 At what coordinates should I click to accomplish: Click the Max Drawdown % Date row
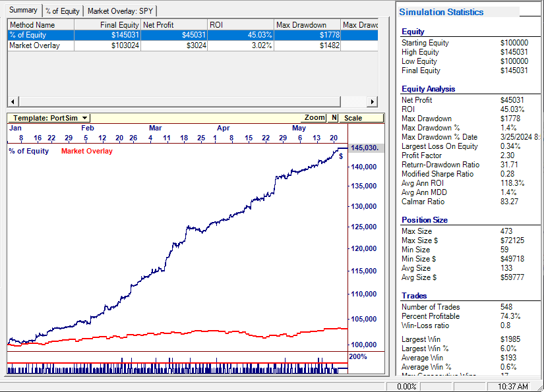pos(470,137)
